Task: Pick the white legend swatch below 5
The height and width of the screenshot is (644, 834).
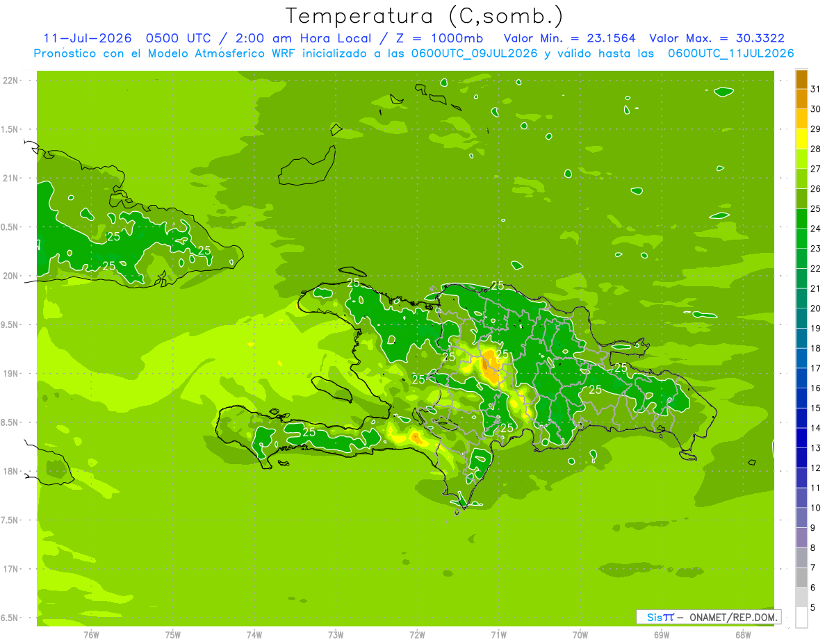Action: click(x=801, y=618)
